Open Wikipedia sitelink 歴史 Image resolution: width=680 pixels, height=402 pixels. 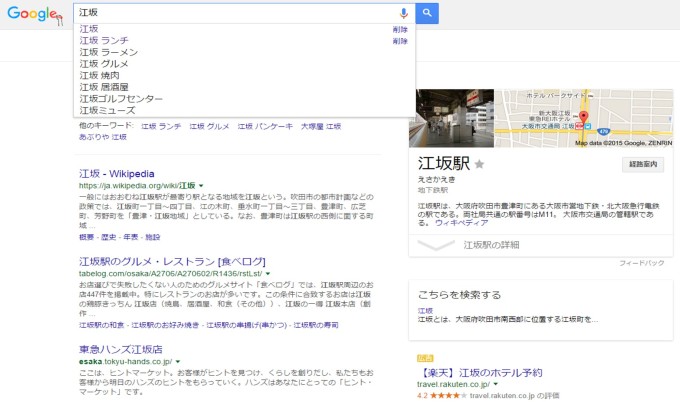click(108, 237)
